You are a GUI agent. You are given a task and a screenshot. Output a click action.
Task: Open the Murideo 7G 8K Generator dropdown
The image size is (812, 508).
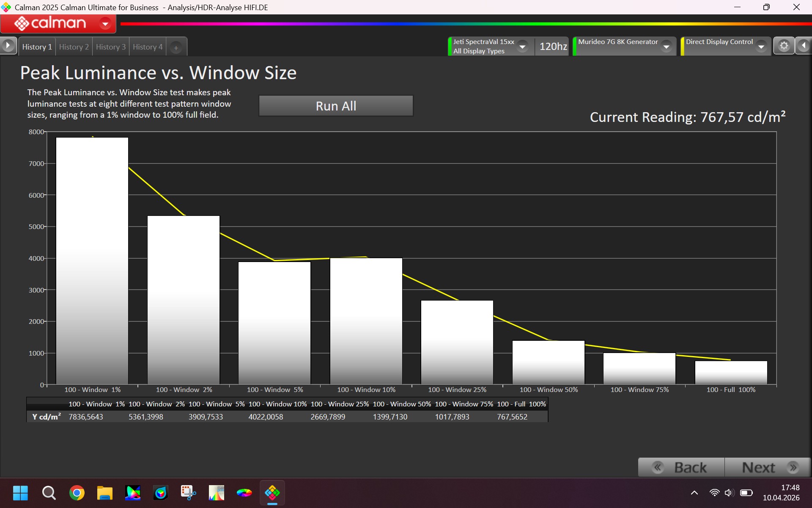tap(667, 46)
